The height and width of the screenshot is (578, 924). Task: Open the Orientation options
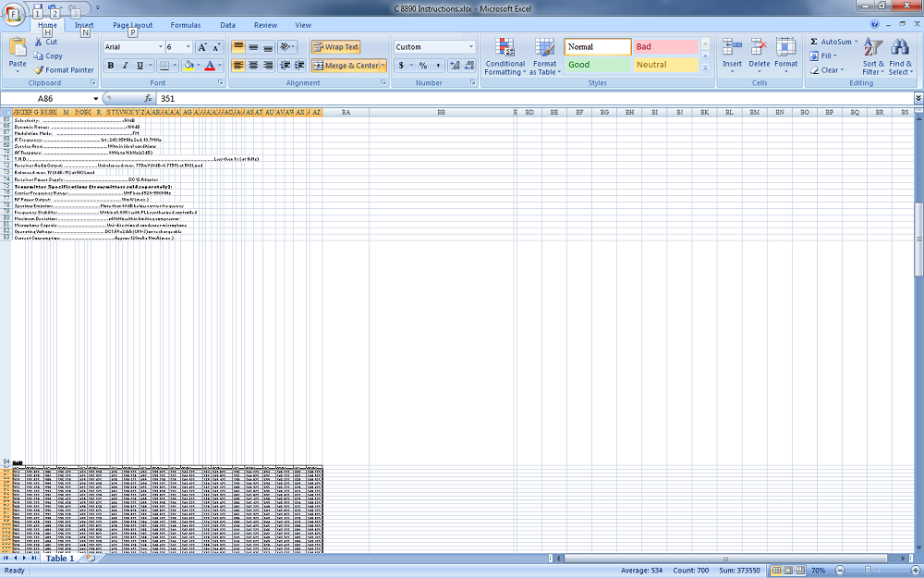(x=287, y=47)
